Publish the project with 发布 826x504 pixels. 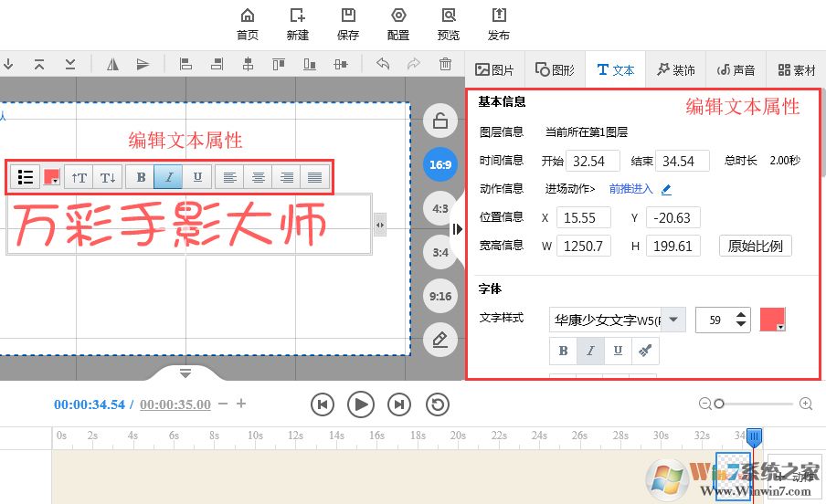(498, 24)
